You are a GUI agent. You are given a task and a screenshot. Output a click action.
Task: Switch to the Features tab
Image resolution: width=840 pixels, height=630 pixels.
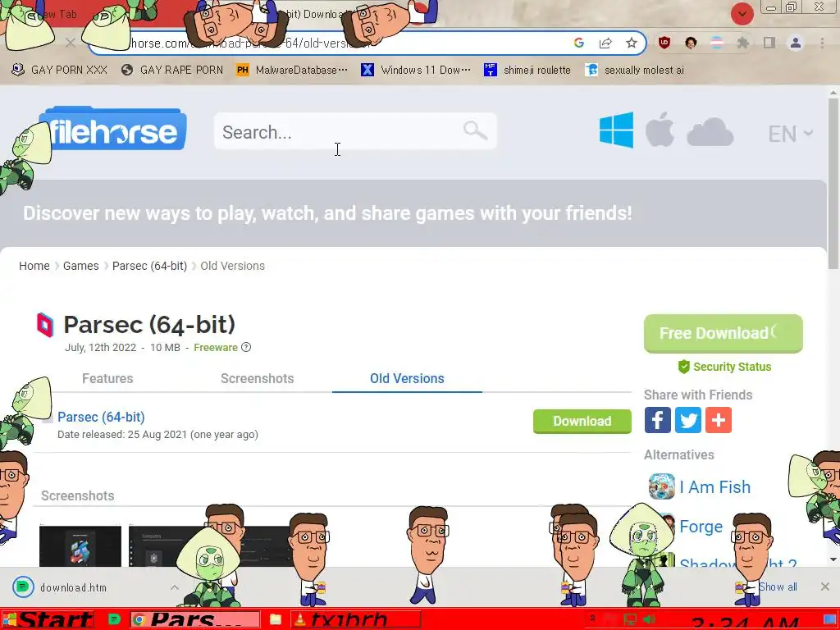pos(107,378)
